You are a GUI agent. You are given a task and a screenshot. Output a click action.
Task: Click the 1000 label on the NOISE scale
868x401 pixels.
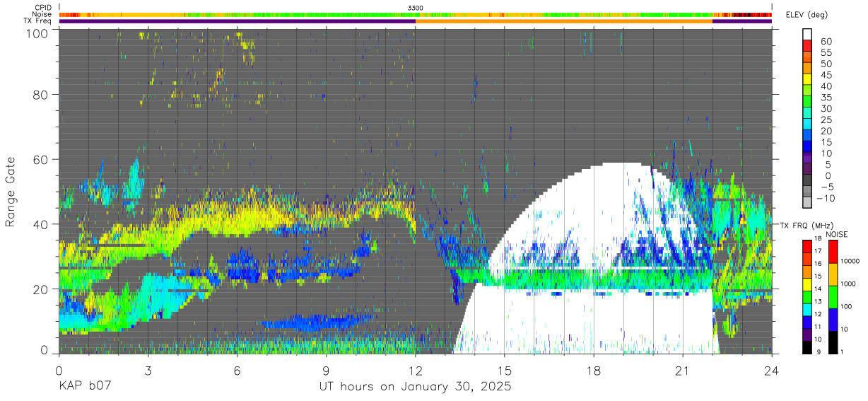coord(847,283)
